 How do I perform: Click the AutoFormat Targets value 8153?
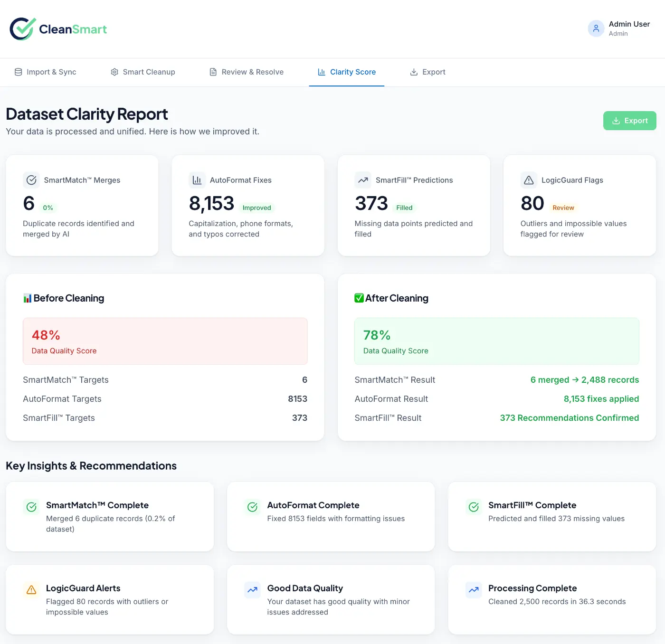tap(298, 399)
